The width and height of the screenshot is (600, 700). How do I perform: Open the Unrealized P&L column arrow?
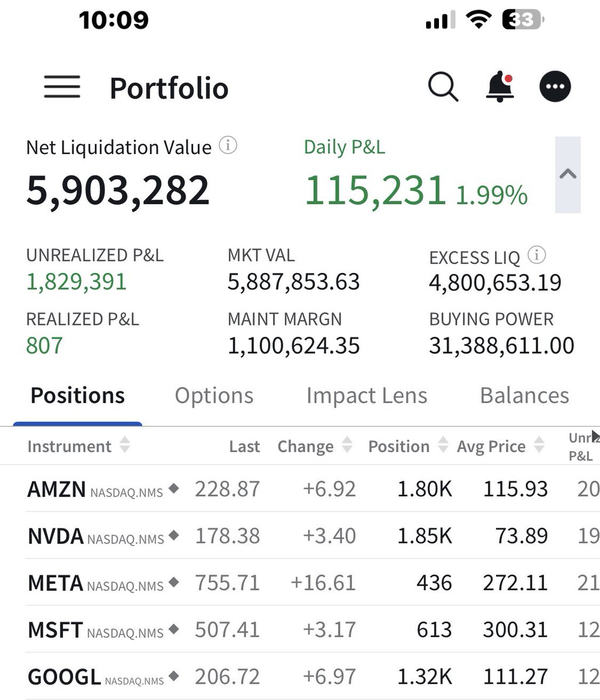[x=595, y=435]
